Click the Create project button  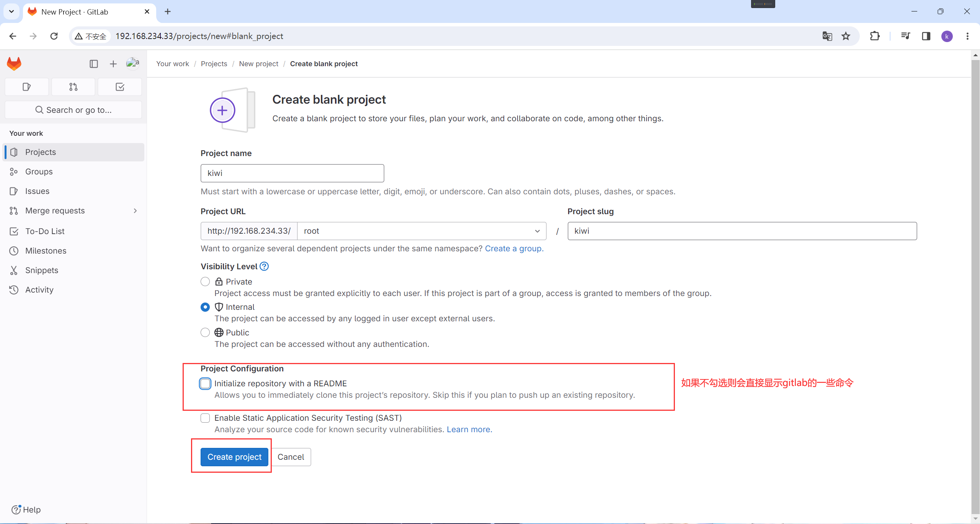point(234,457)
